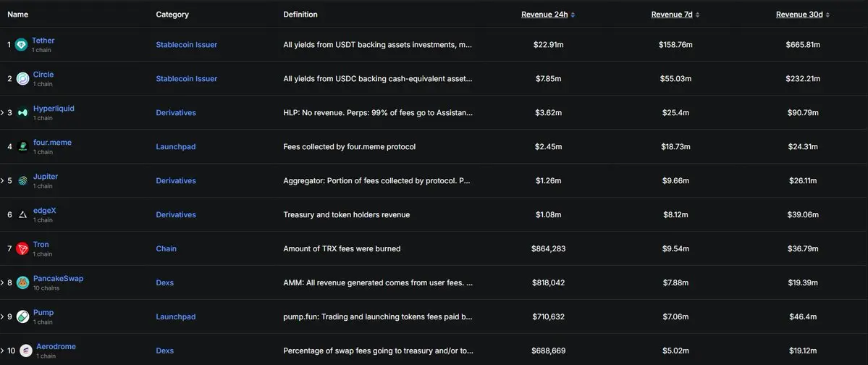Click the Pump pill logo
Viewport: 868px width, 365px height.
point(22,316)
